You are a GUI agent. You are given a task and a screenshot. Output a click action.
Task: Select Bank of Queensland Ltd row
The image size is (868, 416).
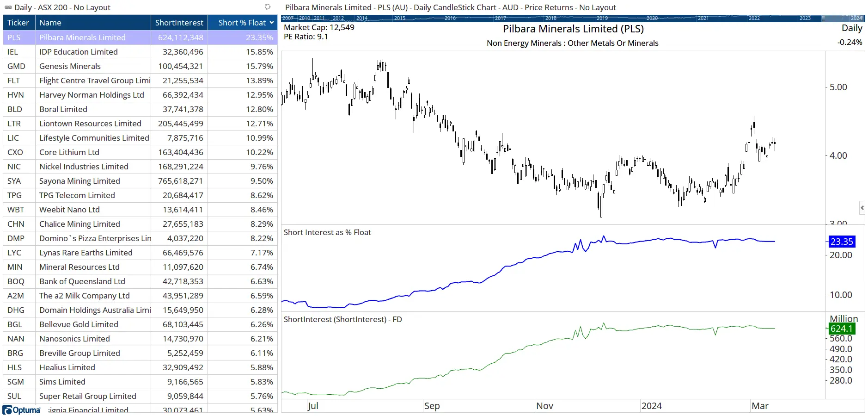140,281
